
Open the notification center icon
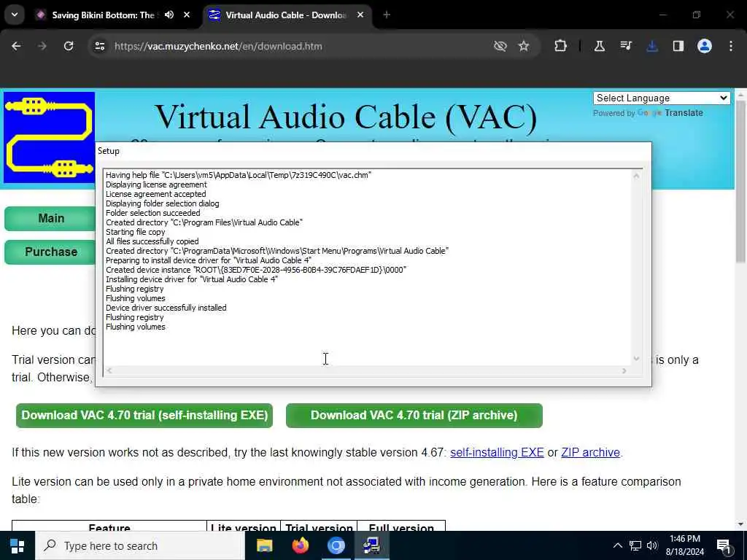[724, 546]
